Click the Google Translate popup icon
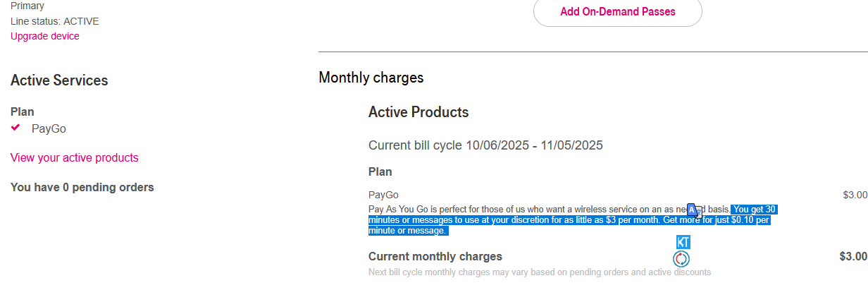The height and width of the screenshot is (302, 868). point(693,210)
